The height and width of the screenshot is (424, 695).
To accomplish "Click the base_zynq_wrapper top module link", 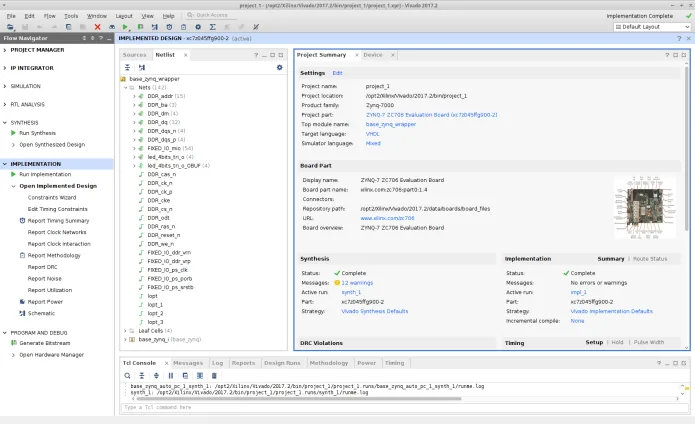I will coord(391,124).
